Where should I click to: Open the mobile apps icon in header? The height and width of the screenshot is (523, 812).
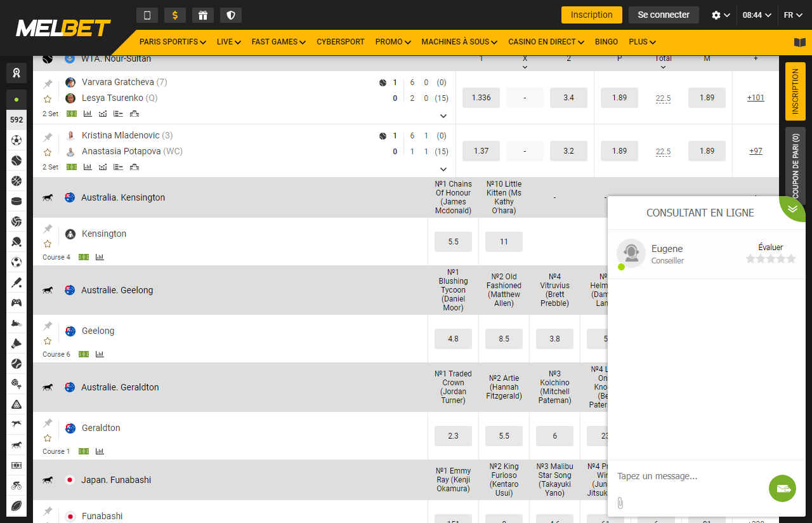pyautogui.click(x=147, y=15)
